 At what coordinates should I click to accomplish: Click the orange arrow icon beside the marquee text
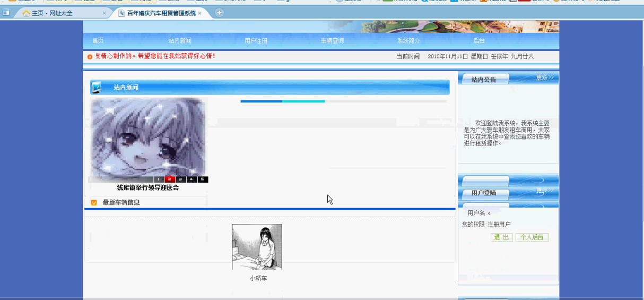[x=90, y=57]
